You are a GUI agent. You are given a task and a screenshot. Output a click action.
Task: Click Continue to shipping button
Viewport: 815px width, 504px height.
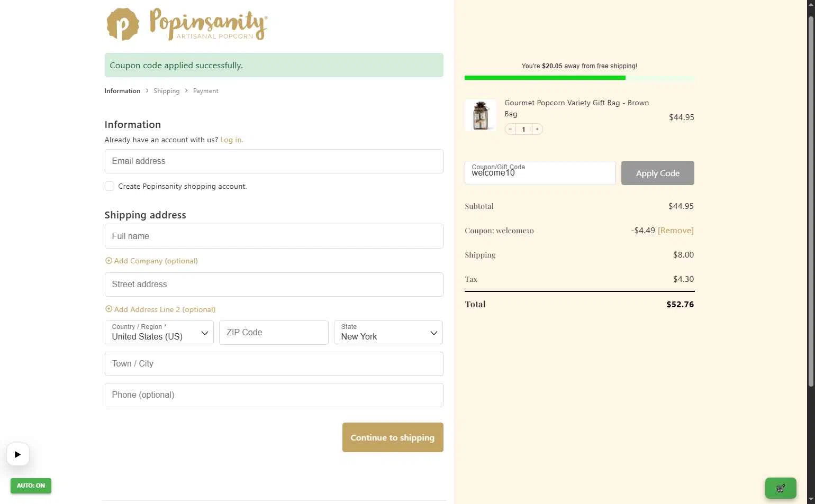[393, 437]
